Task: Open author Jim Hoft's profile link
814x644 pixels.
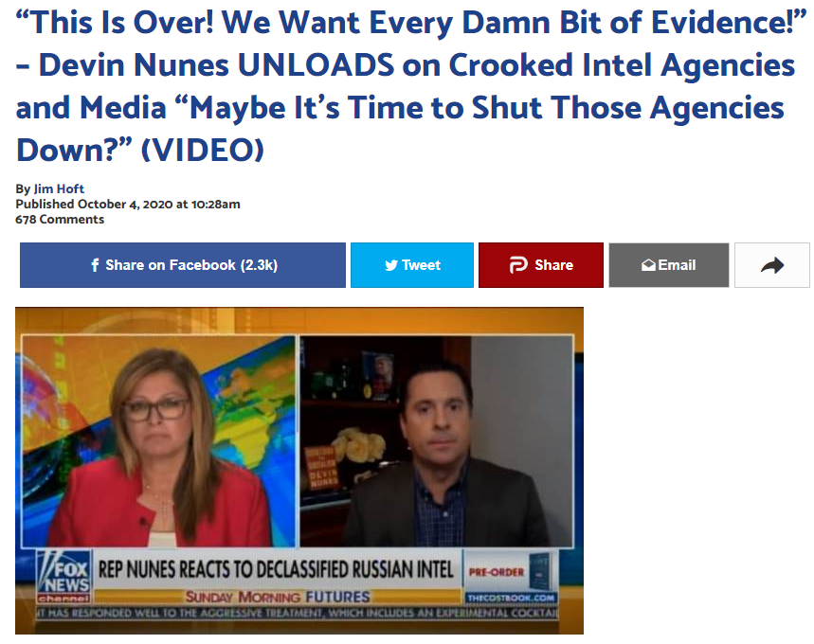Action: [59, 188]
